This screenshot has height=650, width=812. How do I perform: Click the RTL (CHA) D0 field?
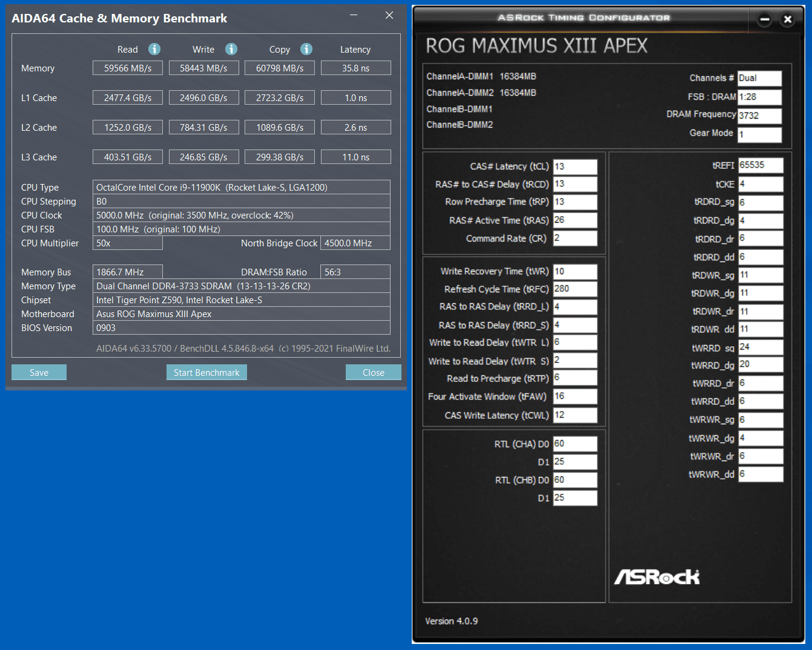click(x=575, y=444)
